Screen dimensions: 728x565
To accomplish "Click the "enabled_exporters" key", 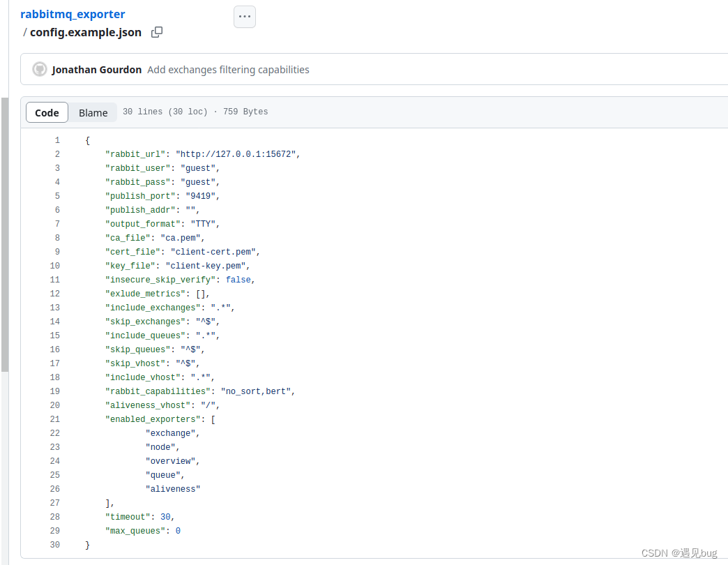I will (153, 419).
